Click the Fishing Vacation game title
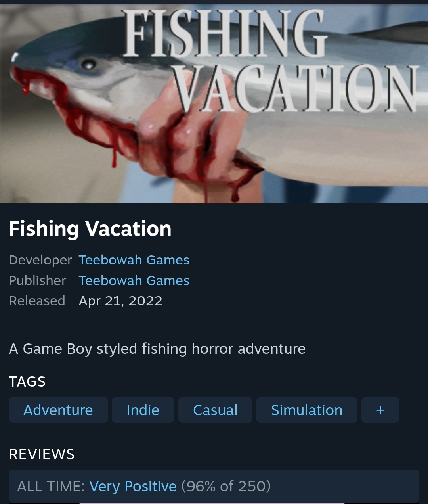 click(90, 229)
